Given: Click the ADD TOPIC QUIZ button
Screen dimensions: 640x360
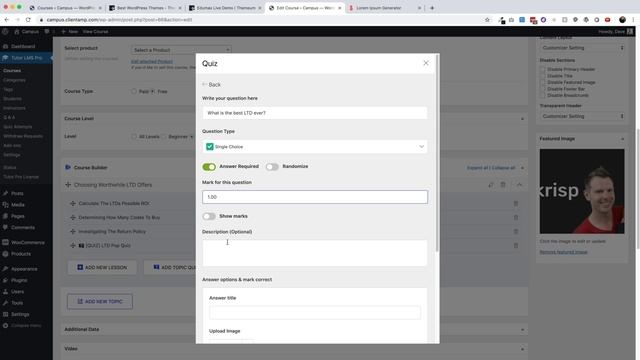Looking at the screenshot, I should click(170, 267).
